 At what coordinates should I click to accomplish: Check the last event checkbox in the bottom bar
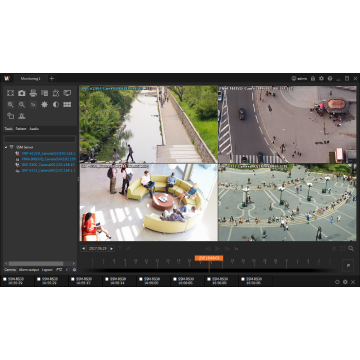point(243,279)
